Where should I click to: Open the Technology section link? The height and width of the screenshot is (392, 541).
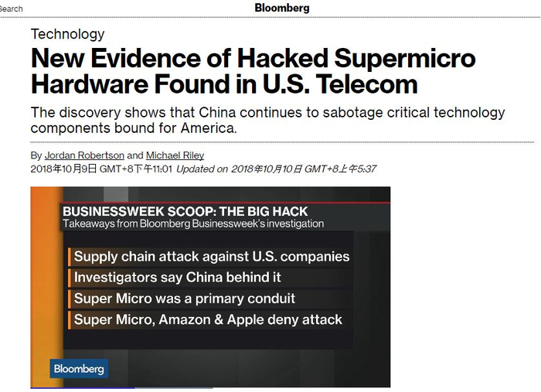(x=67, y=34)
